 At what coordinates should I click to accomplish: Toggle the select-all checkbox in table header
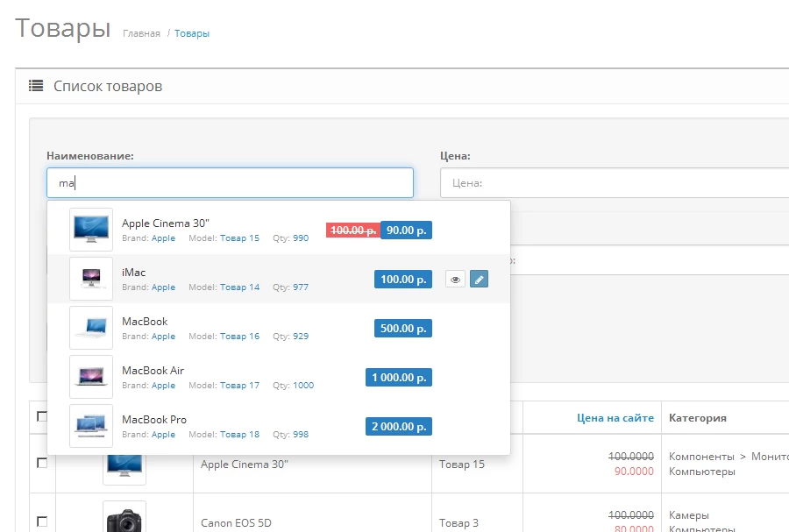pyautogui.click(x=42, y=416)
